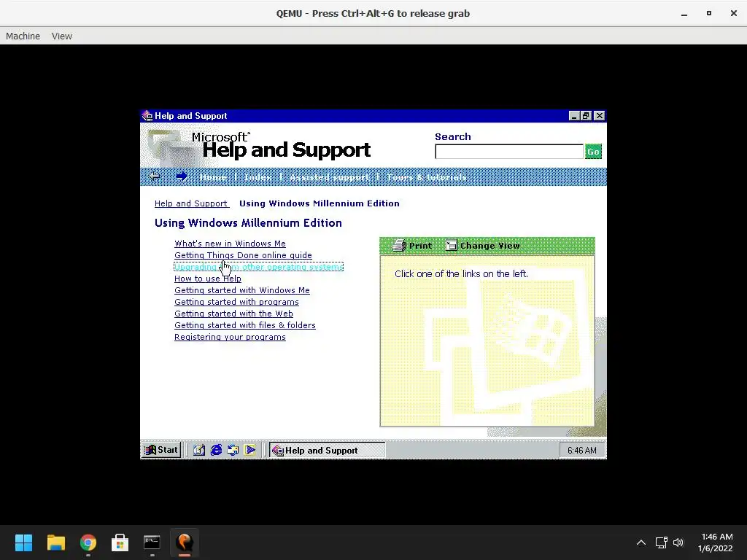Image resolution: width=747 pixels, height=560 pixels.
Task: Open Upgrading from other operating systems link
Action: (x=259, y=267)
